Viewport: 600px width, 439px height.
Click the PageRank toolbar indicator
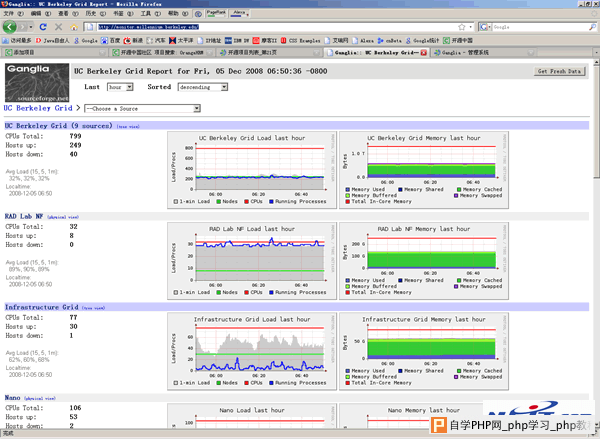(x=216, y=13)
